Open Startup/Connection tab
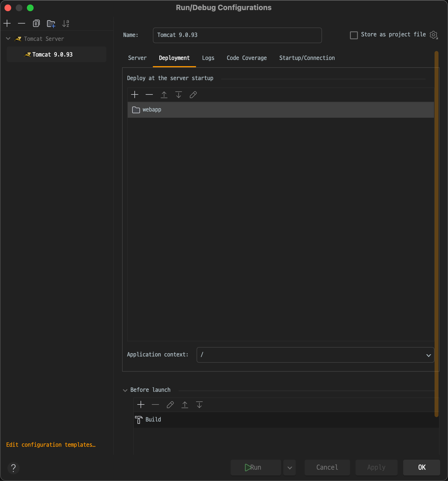This screenshot has height=481, width=448. (x=307, y=58)
